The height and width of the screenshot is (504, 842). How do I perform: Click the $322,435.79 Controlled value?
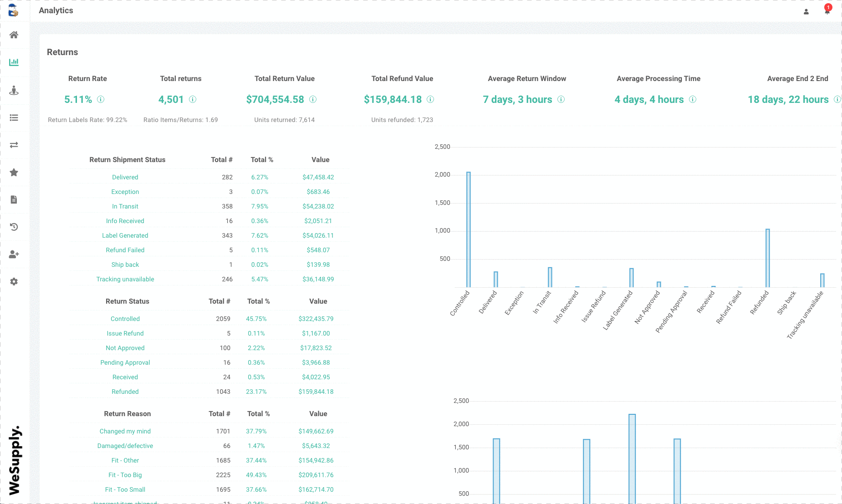(316, 319)
